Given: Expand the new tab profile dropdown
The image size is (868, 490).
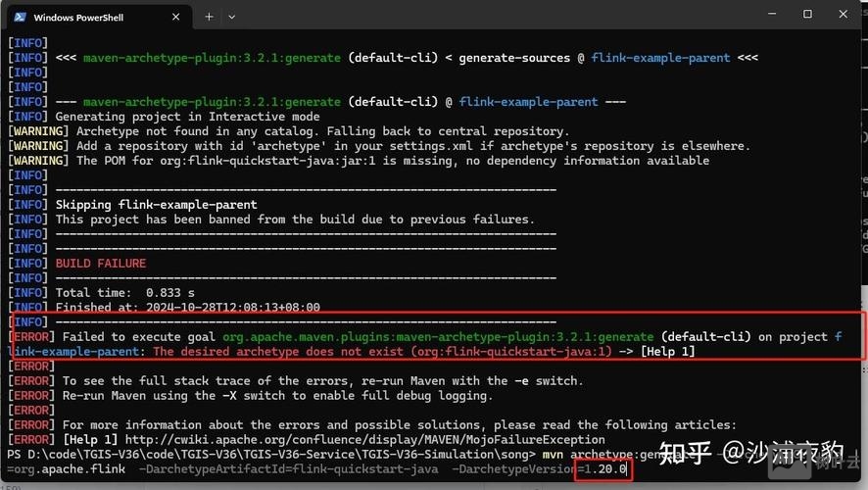Looking at the screenshot, I should pos(232,17).
